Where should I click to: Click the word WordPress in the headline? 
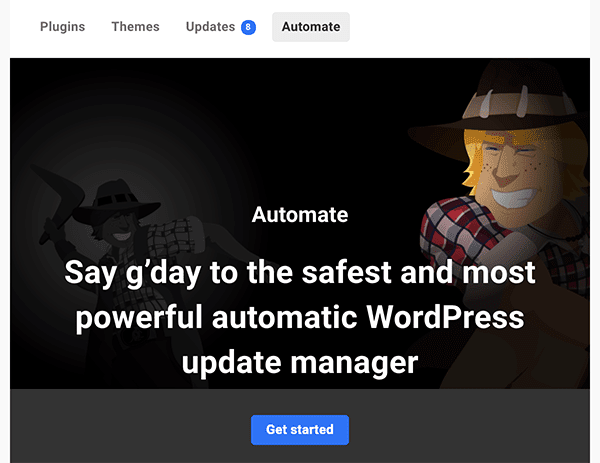(x=445, y=317)
